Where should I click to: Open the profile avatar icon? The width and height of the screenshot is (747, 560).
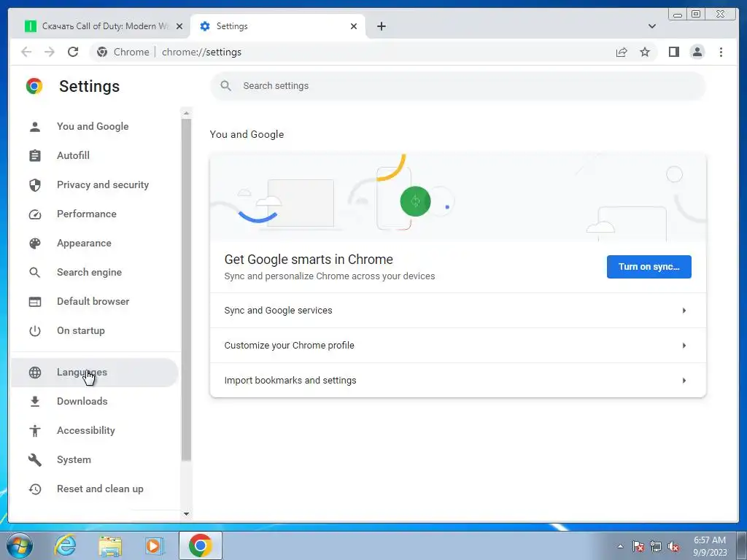click(x=697, y=52)
